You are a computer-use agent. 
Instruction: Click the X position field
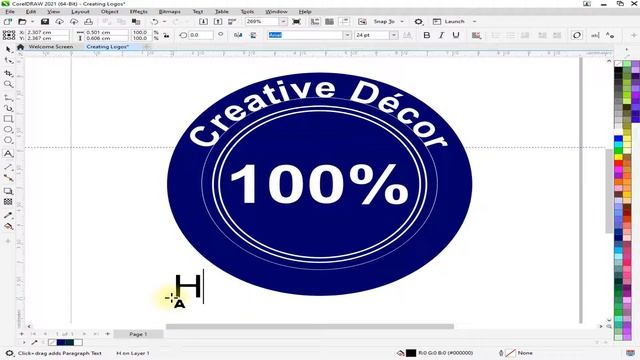(x=46, y=32)
